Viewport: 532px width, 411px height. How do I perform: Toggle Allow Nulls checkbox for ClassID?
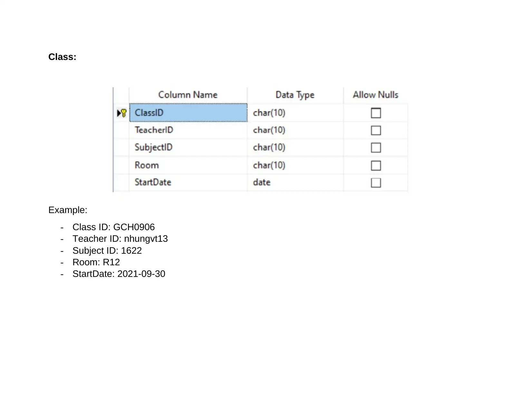[x=376, y=113]
